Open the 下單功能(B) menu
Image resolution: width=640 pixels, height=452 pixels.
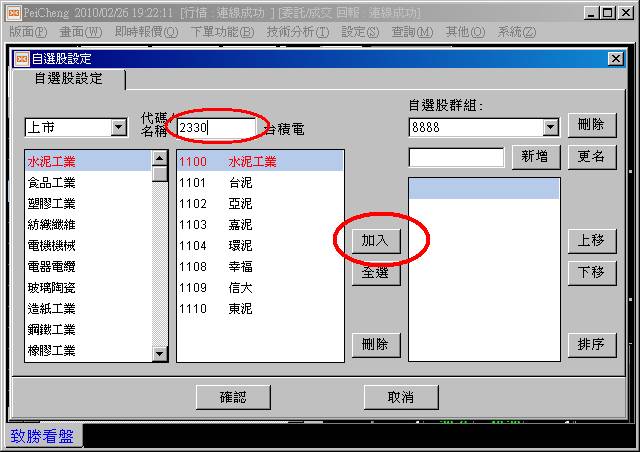(222, 32)
